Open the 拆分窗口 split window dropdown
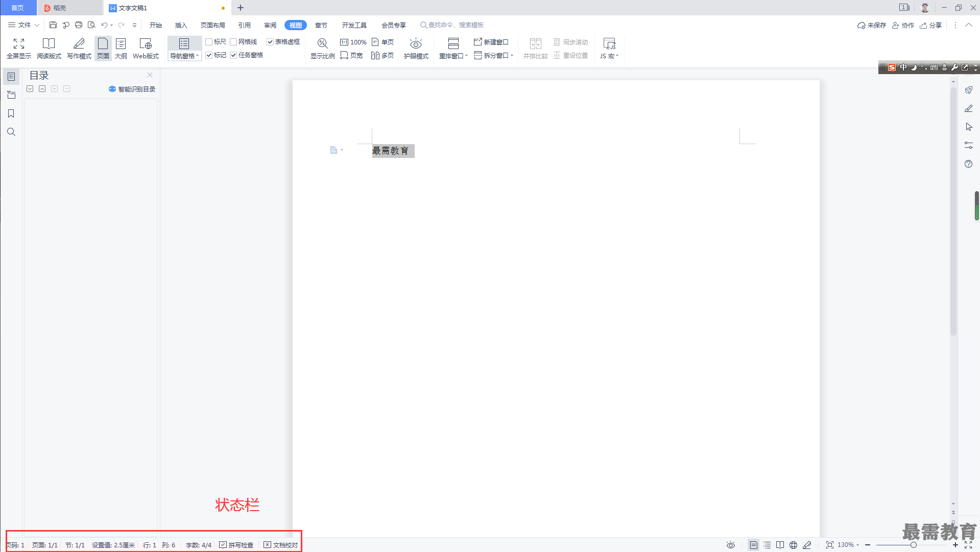This screenshot has height=552, width=980. coord(494,55)
